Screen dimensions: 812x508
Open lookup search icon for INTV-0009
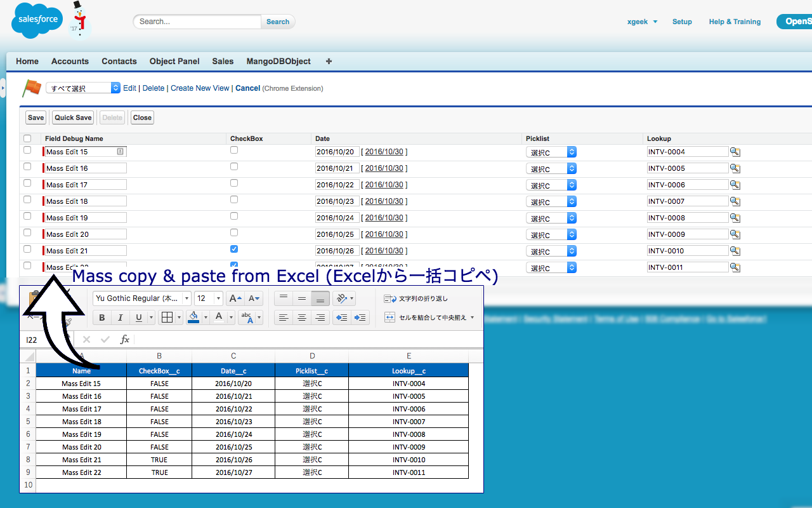735,234
